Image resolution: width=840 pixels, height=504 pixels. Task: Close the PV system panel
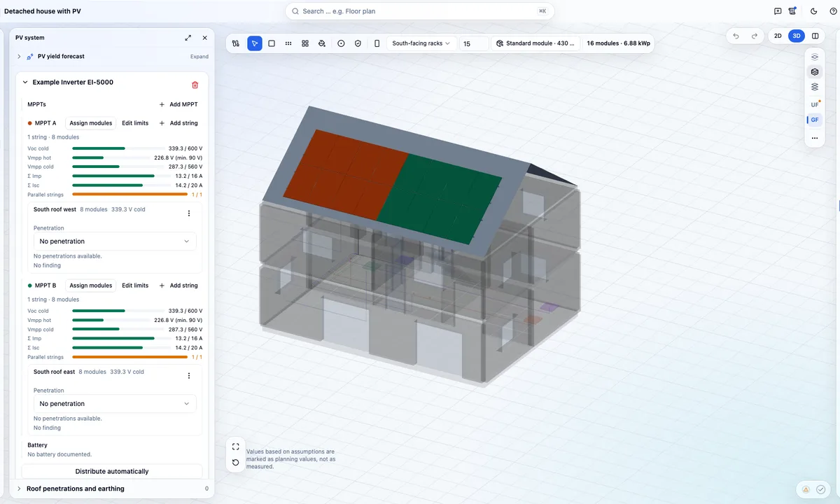coord(204,38)
